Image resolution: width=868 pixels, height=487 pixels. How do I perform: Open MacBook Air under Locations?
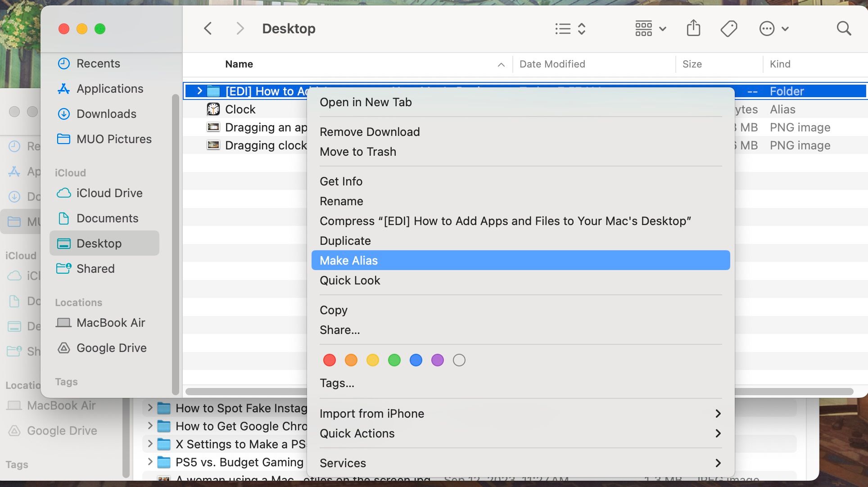(x=111, y=323)
